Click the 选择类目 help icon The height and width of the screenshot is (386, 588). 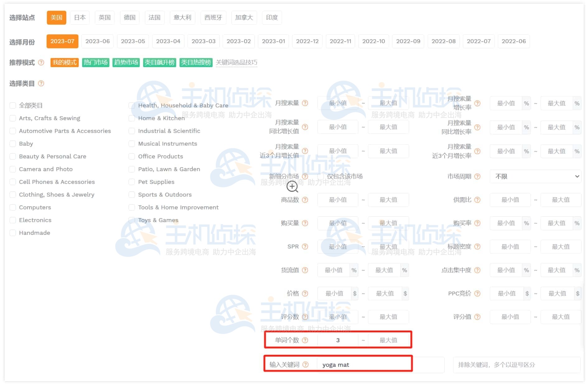(41, 83)
